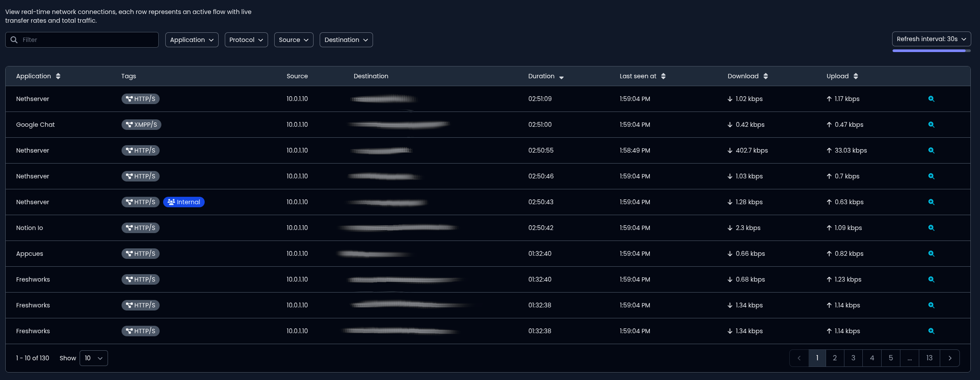Jump to last page 13

pos(929,358)
